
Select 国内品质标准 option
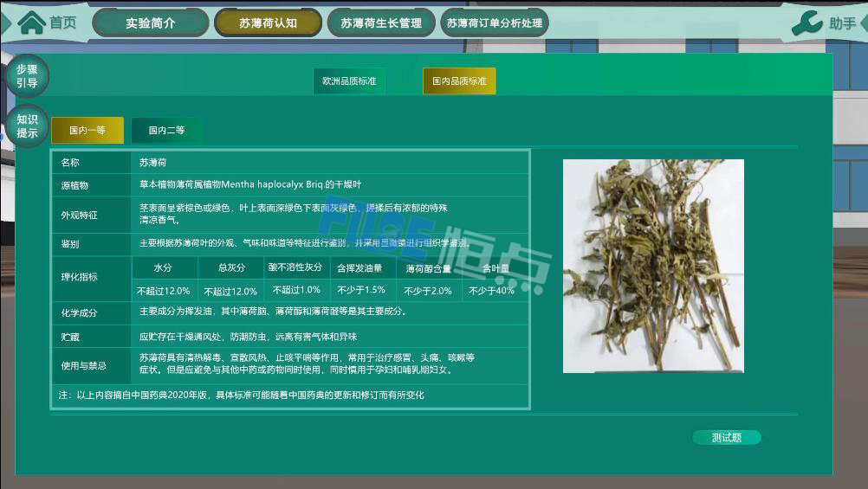click(x=459, y=81)
